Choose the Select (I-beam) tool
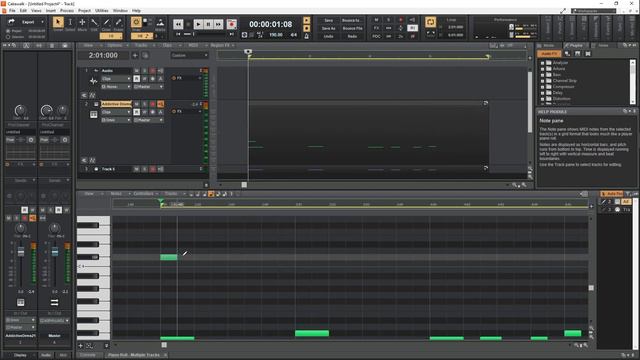640x360 pixels. pyautogui.click(x=70, y=22)
